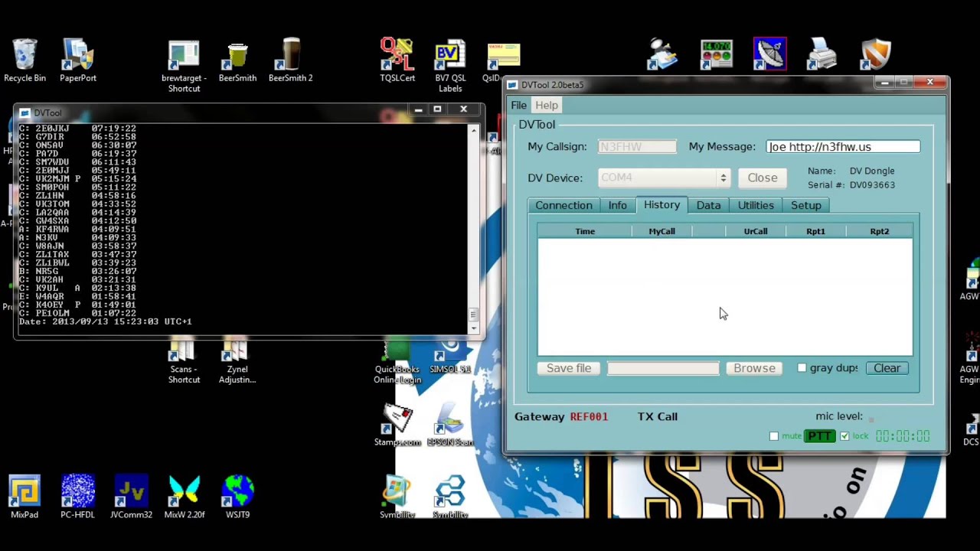The height and width of the screenshot is (551, 980).
Task: Click the console line KF4RWA 04:09:51
Action: tap(77, 229)
